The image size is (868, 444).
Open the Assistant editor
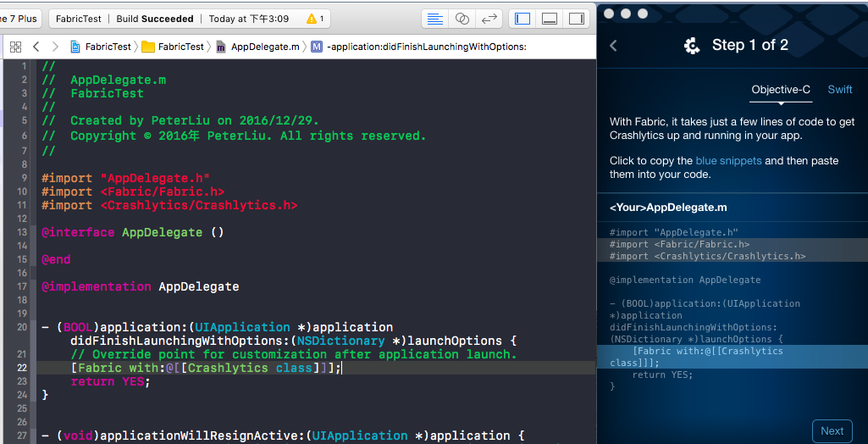462,19
